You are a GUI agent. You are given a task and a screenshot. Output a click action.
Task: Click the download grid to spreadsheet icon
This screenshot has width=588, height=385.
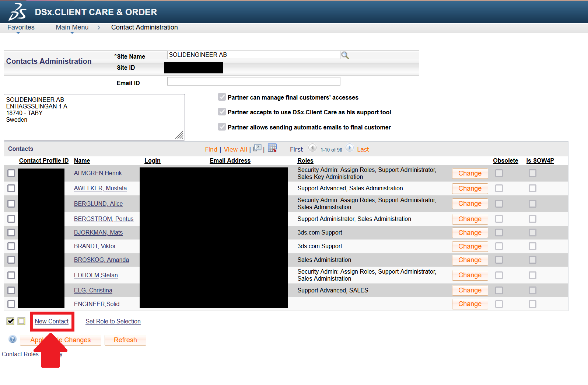(x=272, y=148)
